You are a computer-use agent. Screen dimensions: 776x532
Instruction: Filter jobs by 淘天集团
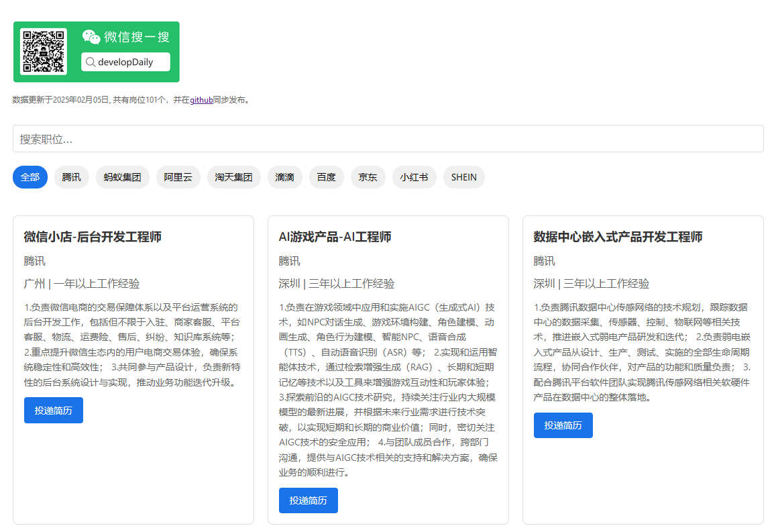click(x=233, y=177)
